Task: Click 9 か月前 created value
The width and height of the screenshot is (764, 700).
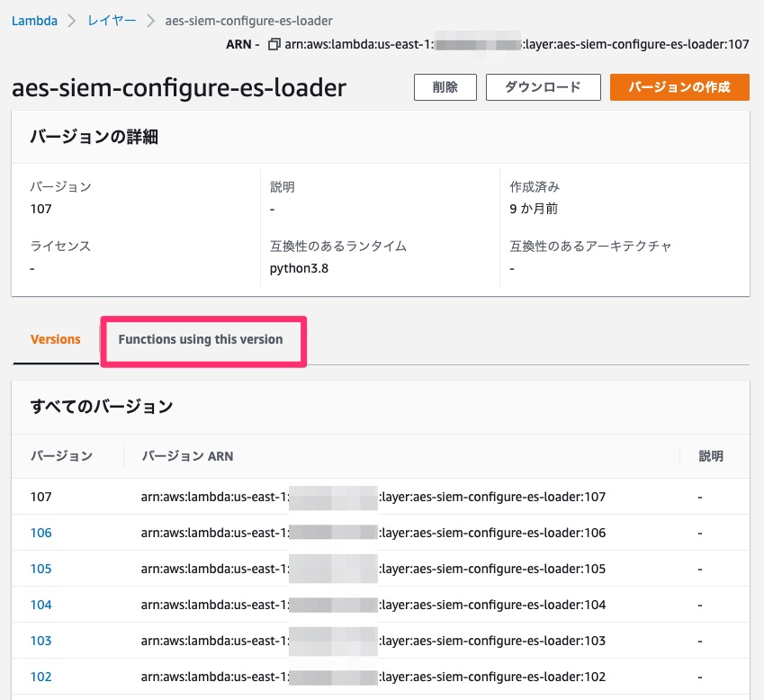Action: pos(534,209)
